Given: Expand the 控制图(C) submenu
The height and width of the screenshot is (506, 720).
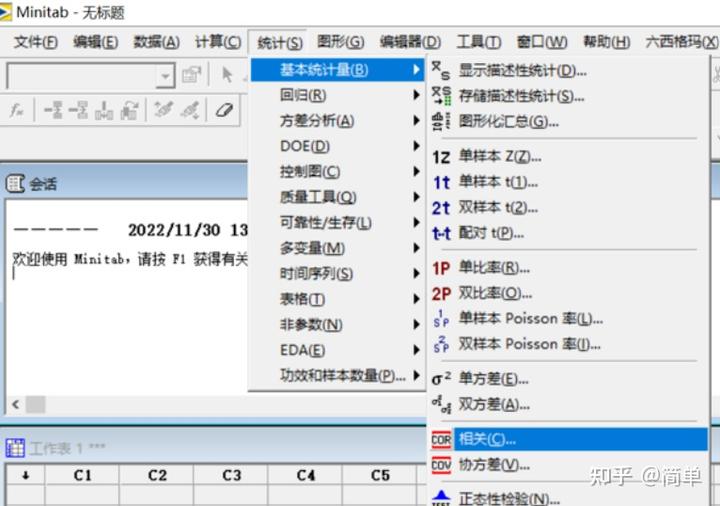Looking at the screenshot, I should click(338, 172).
